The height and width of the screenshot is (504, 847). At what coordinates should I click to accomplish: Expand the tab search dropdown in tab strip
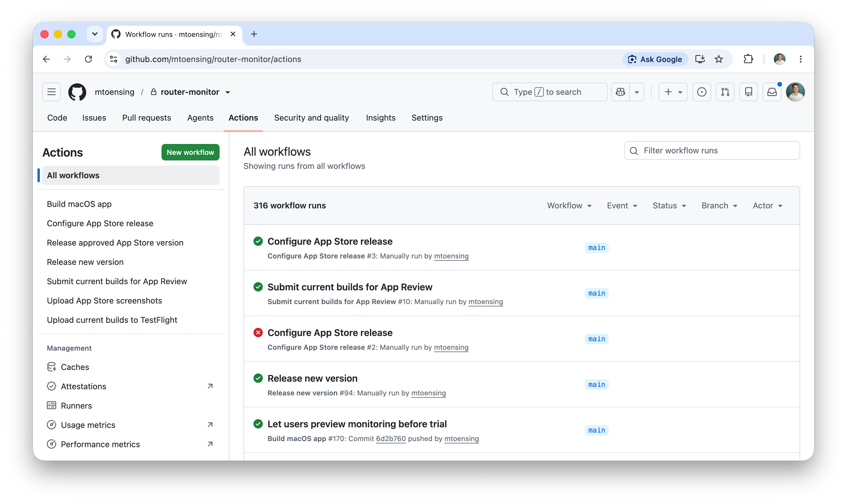[x=95, y=34]
